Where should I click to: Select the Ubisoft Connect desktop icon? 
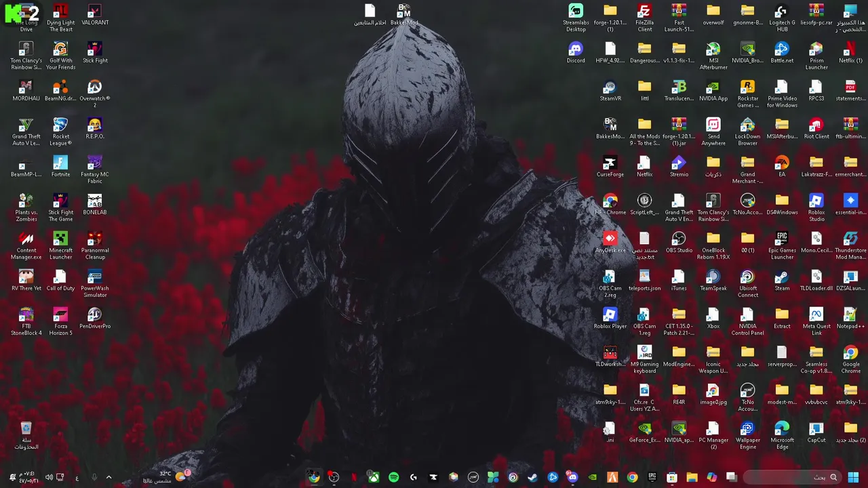(x=748, y=284)
